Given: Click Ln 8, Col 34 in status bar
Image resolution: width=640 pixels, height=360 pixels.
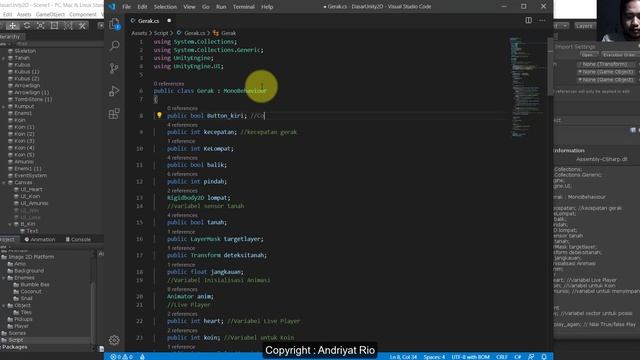Looking at the screenshot, I should tap(403, 357).
